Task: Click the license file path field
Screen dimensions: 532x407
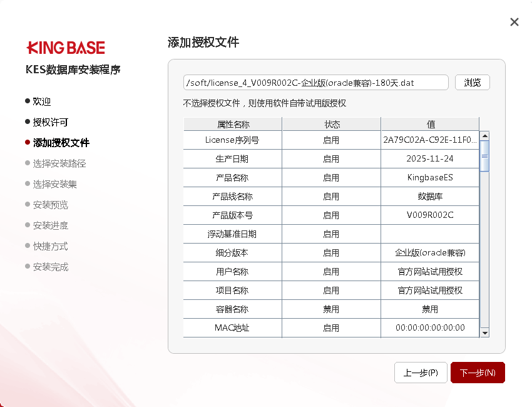Action: (315, 83)
